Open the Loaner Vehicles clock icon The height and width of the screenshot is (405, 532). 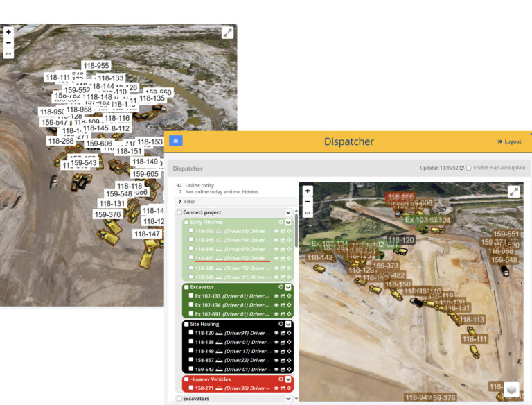point(281,379)
